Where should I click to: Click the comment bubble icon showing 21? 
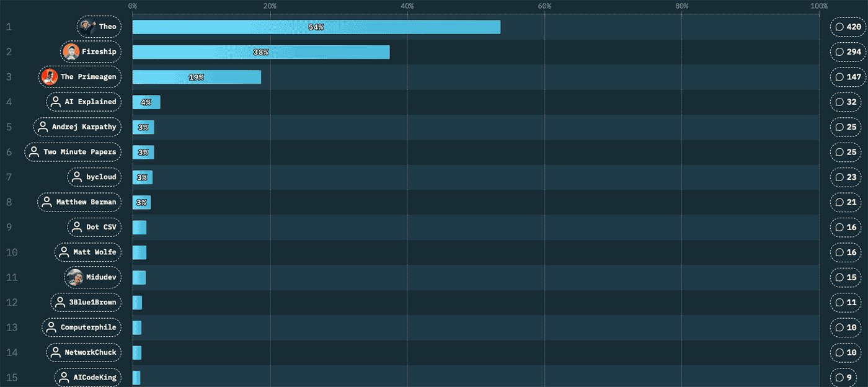tap(839, 202)
